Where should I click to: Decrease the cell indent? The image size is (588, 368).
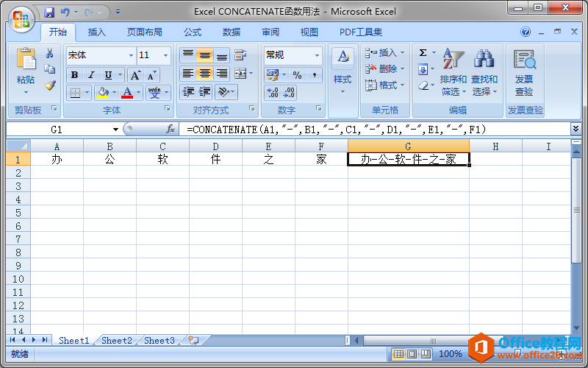click(188, 92)
